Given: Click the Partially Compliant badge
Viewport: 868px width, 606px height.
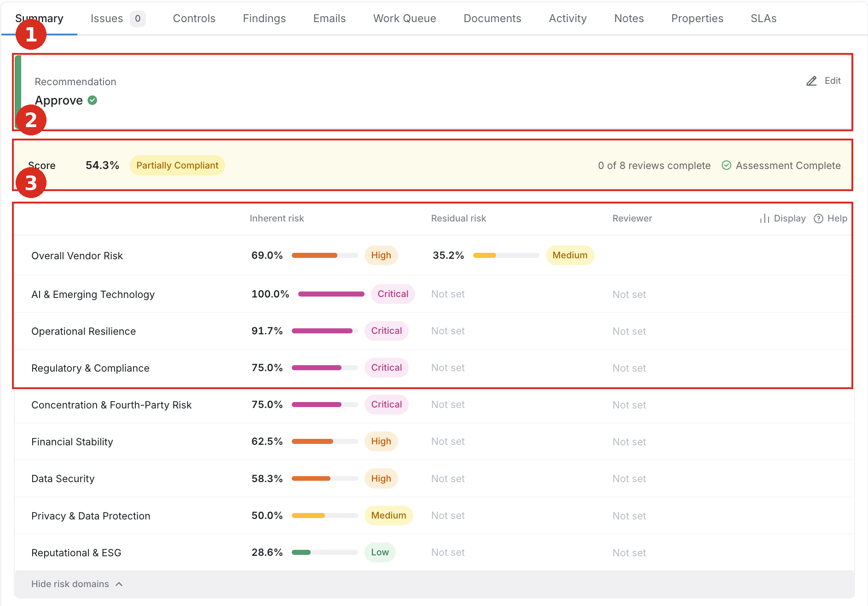Looking at the screenshot, I should [x=177, y=165].
